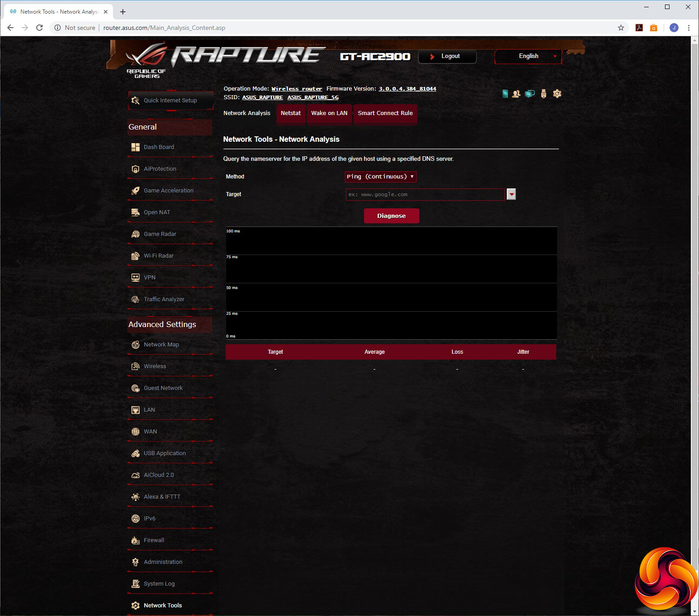Click the Dash Board icon in the sidebar
Viewport: 699px width, 616px height.
click(x=135, y=147)
